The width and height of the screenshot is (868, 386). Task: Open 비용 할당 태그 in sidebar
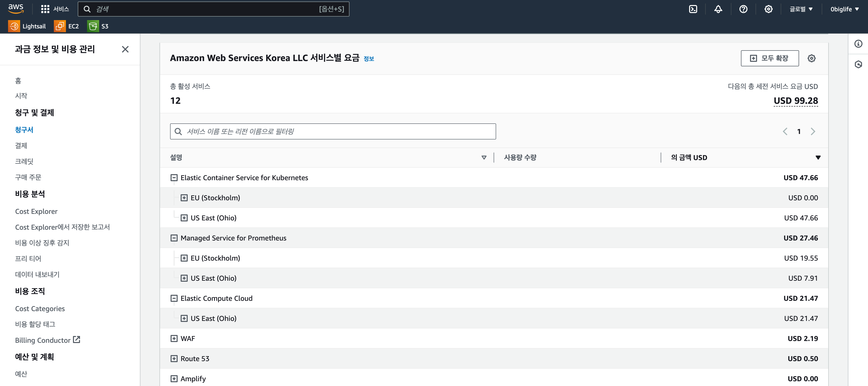click(x=35, y=324)
